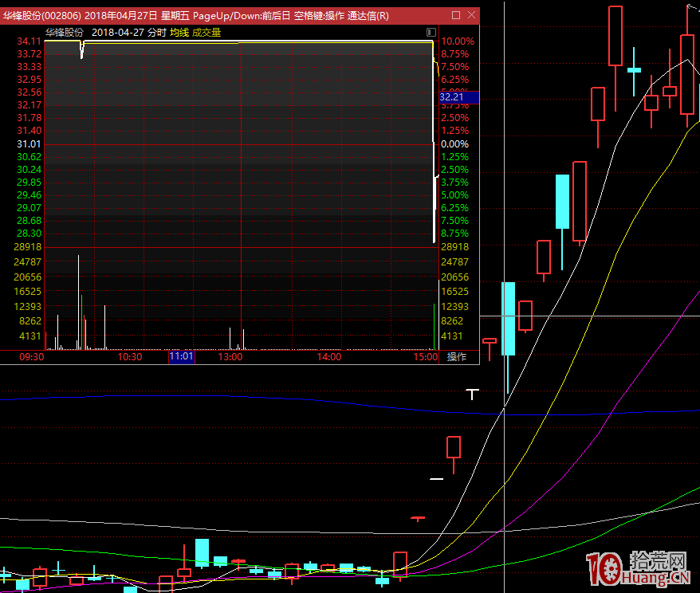This screenshot has width=700, height=593.
Task: Click the 32.95 price axis label
Action: pyautogui.click(x=29, y=80)
